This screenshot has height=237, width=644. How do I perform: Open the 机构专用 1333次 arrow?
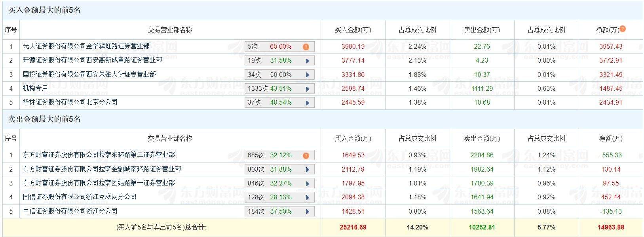point(307,89)
